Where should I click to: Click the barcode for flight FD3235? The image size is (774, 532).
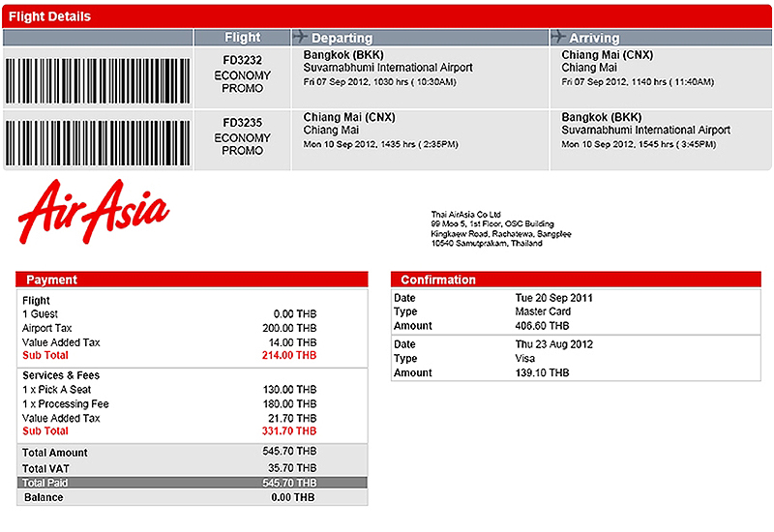click(98, 143)
